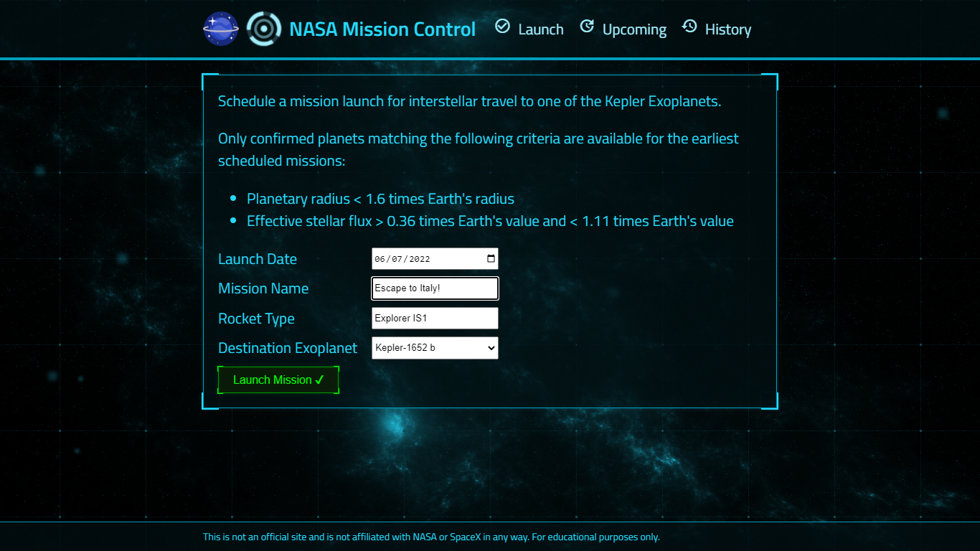Go to the Launch section in the navbar
This screenshot has height=551, width=980.
[541, 29]
